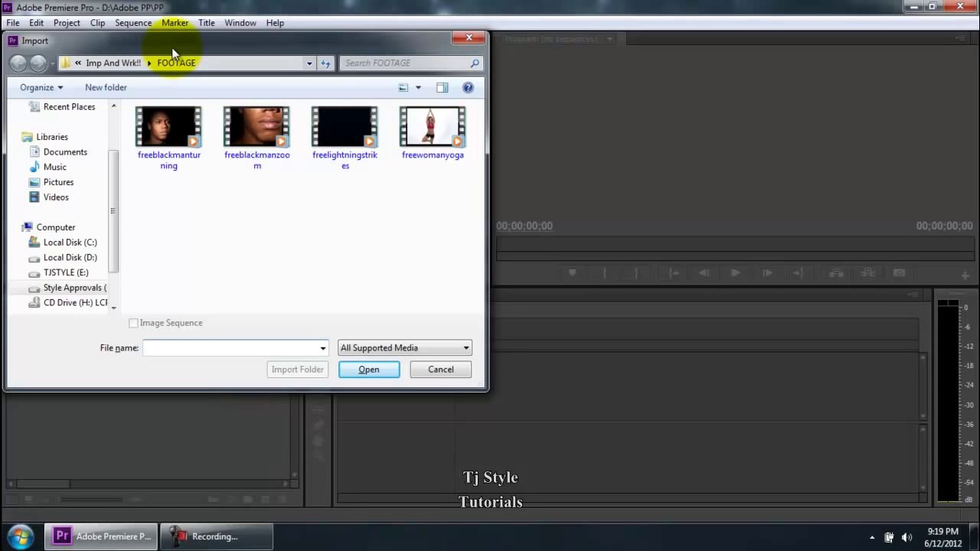Select the freeblackmanzoom clip

pos(256,139)
